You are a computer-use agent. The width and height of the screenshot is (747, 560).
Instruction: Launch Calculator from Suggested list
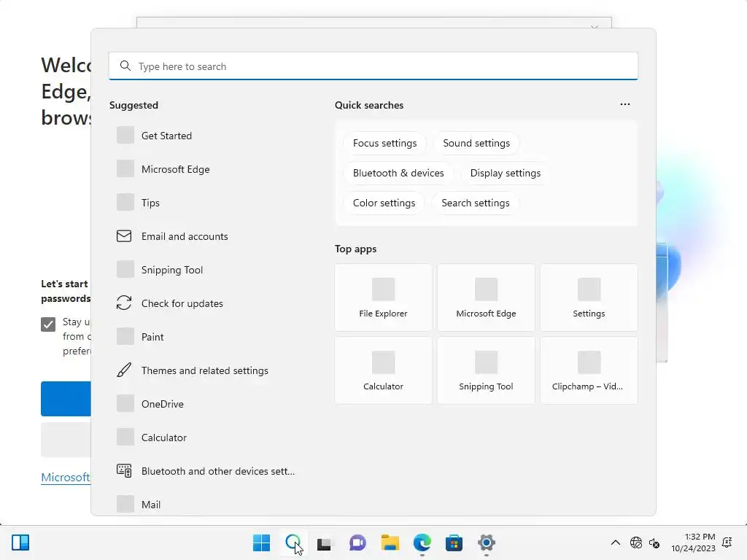(207, 437)
